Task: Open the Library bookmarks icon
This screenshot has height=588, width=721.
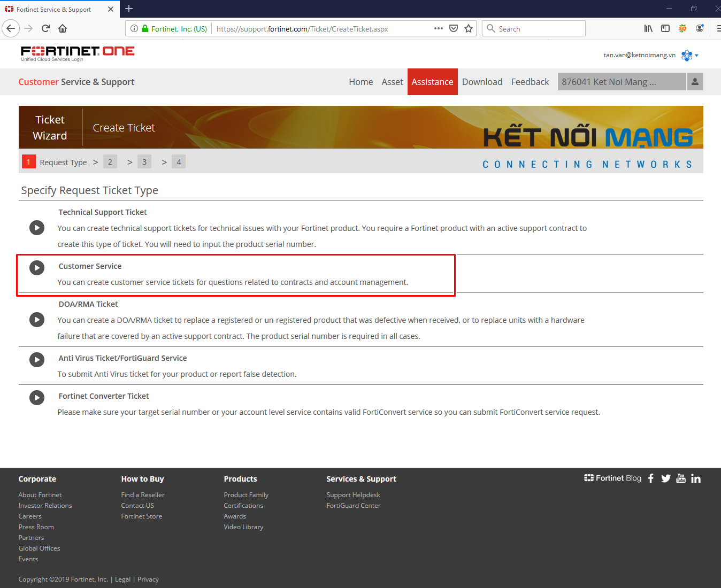Action: pyautogui.click(x=648, y=28)
